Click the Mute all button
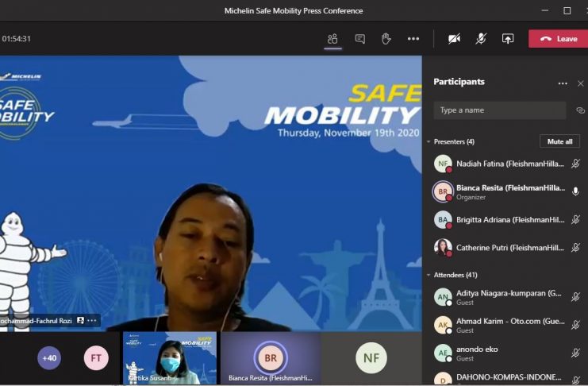Screen dimensions: 588x386 click(x=559, y=141)
